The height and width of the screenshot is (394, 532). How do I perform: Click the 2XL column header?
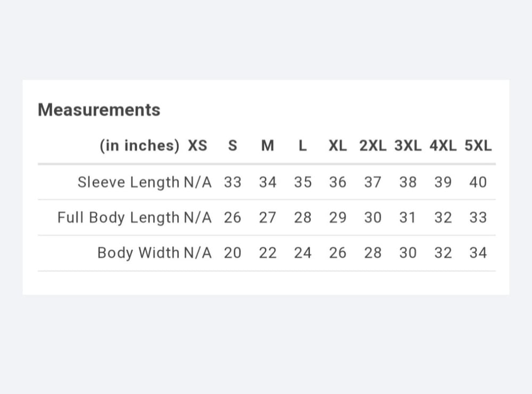click(x=372, y=145)
